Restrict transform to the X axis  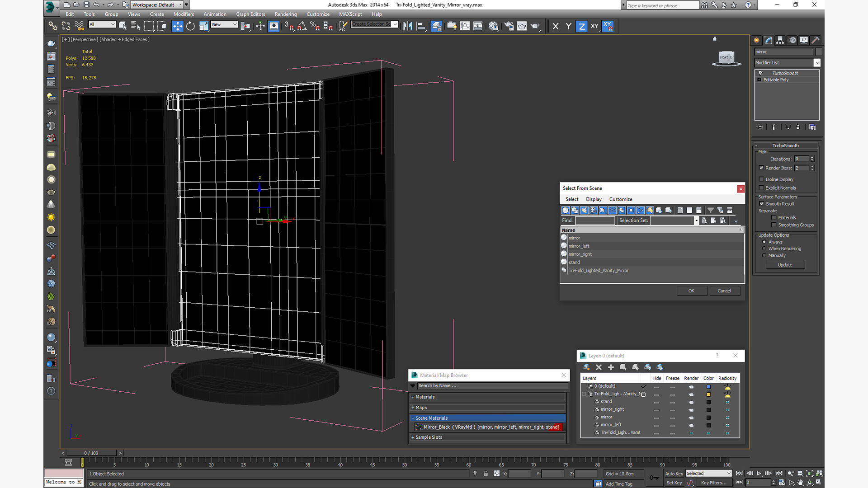click(x=556, y=26)
